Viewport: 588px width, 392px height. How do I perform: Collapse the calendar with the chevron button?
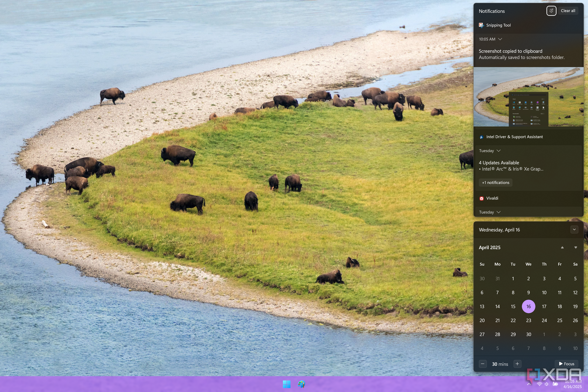click(x=574, y=230)
